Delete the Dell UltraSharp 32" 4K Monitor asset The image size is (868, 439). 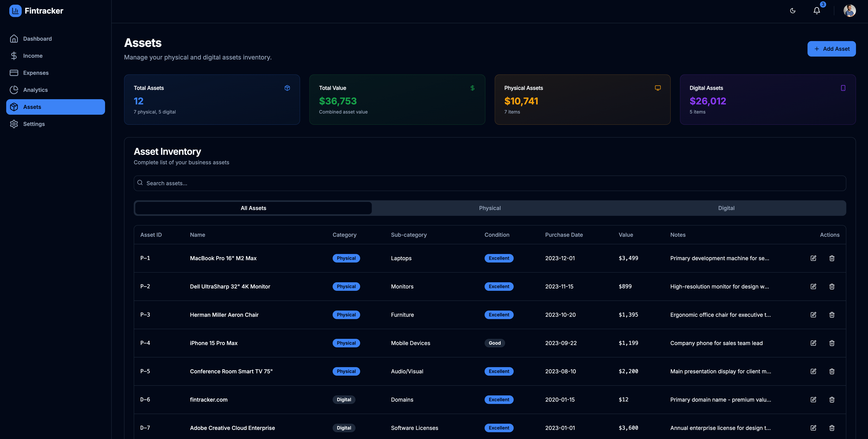pos(832,287)
